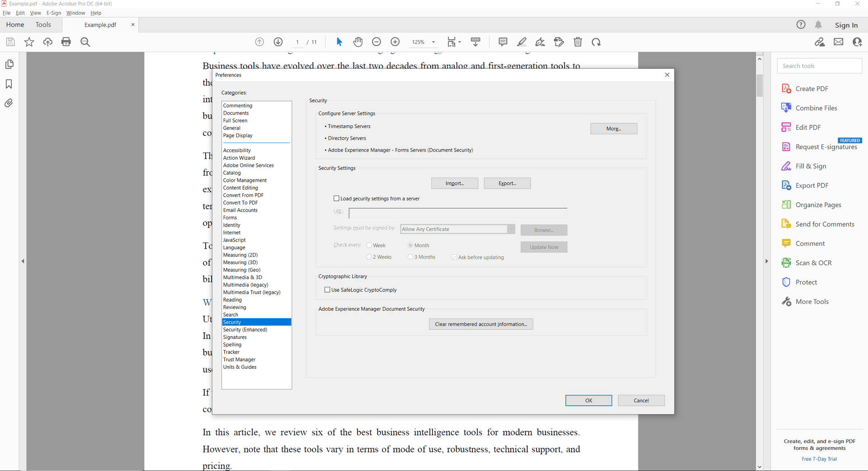Viewport: 868px width, 471px height.
Task: Enable Load security settings from a server
Action: (336, 199)
